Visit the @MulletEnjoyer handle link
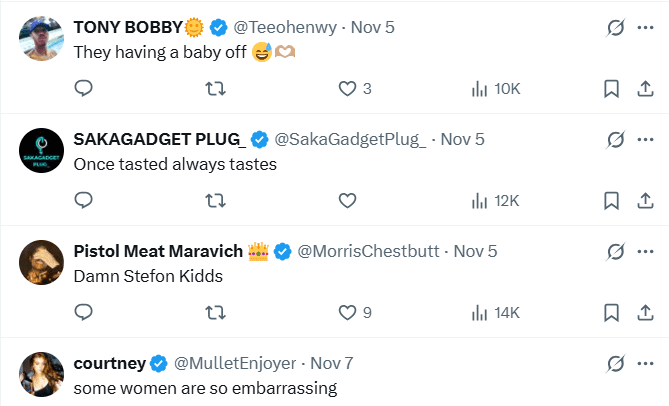This screenshot has height=406, width=669. pos(237,363)
